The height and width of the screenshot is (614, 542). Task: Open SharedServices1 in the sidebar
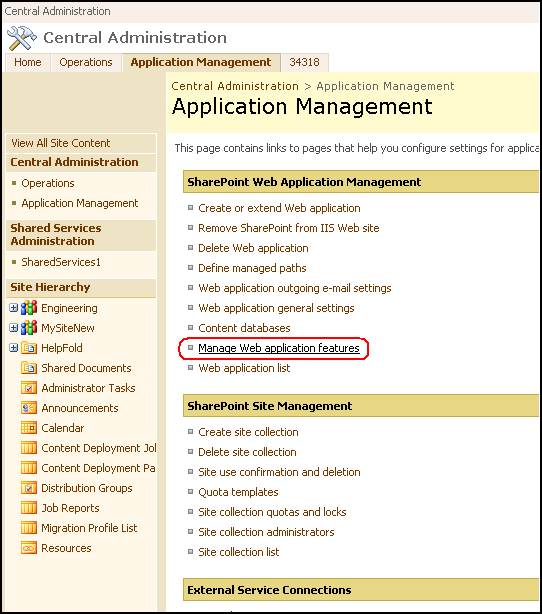(61, 262)
